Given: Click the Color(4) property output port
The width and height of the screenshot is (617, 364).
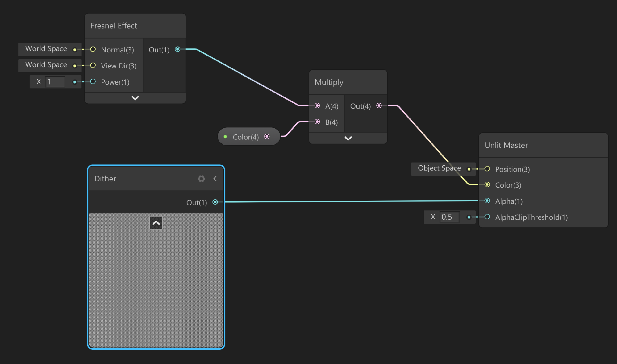Looking at the screenshot, I should [267, 137].
